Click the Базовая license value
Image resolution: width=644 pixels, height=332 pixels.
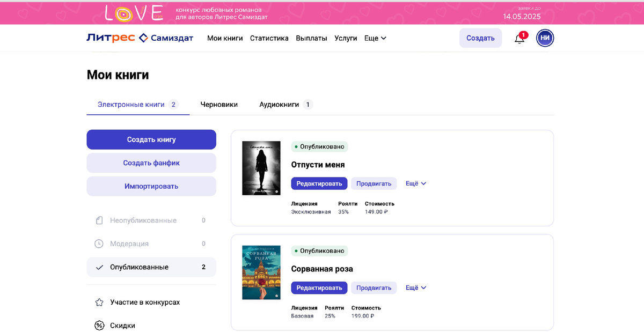tap(302, 316)
